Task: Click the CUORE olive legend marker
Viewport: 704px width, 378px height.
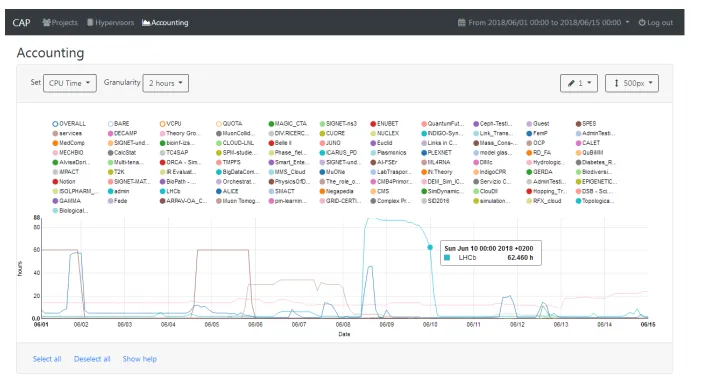Action: tap(322, 133)
